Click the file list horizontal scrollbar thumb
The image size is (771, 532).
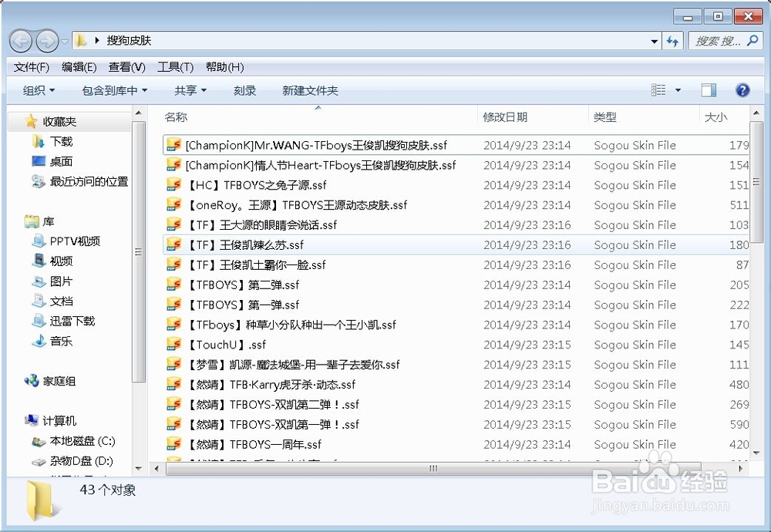pyautogui.click(x=433, y=469)
